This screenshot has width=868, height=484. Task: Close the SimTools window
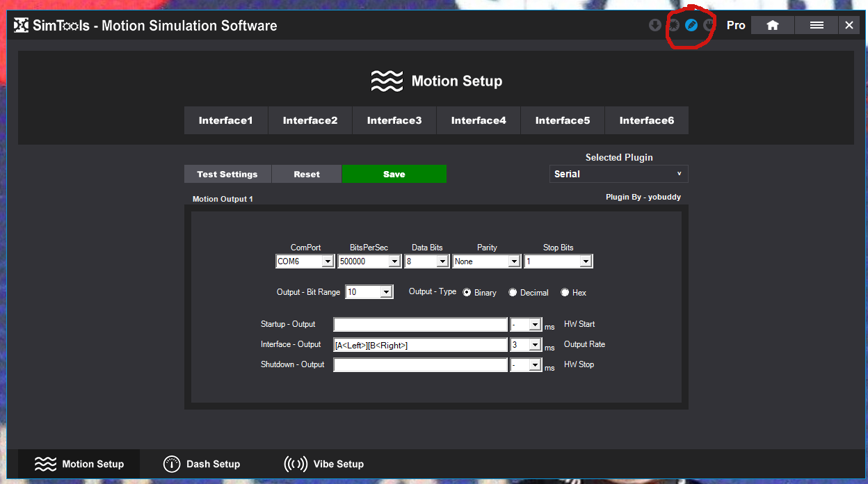849,25
